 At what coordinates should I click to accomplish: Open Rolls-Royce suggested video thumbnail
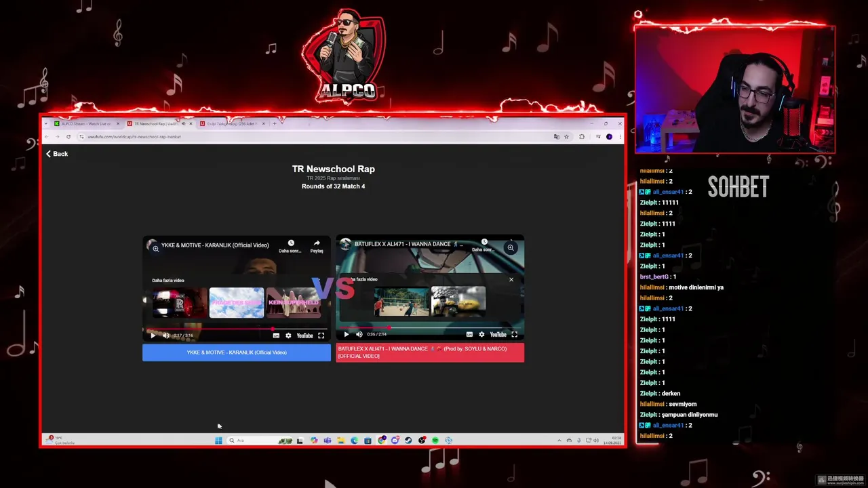point(179,303)
